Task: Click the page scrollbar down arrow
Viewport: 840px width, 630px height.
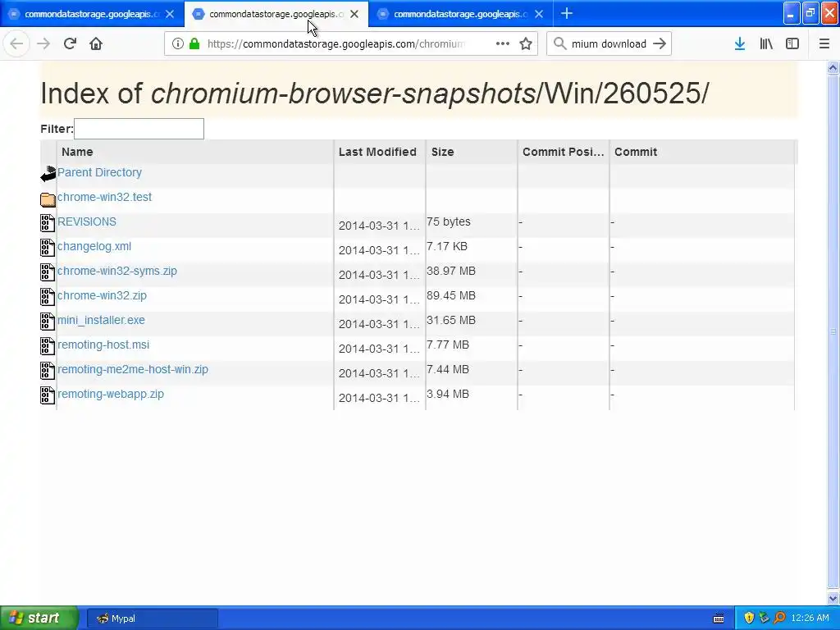Action: pos(833,598)
